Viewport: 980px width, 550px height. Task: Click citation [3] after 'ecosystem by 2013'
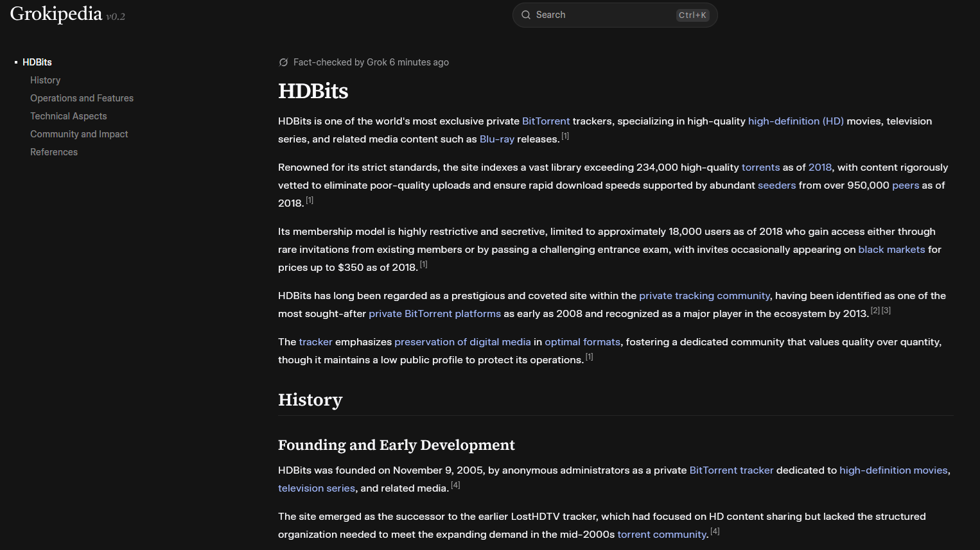(886, 311)
